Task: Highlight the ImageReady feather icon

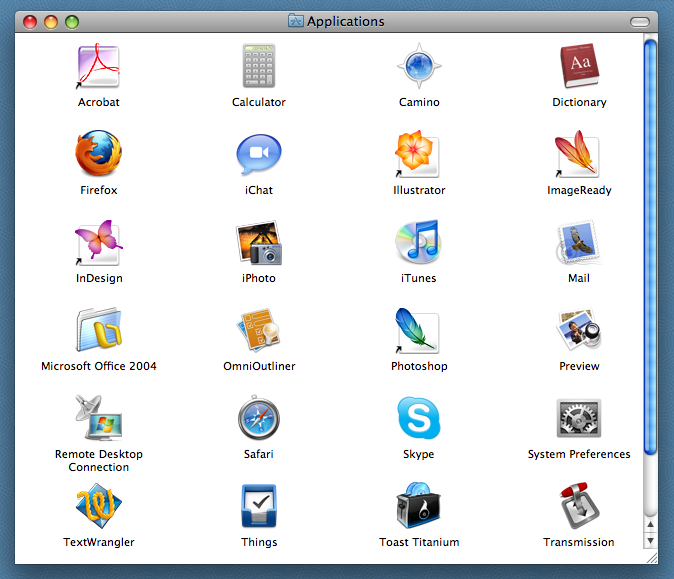Action: 578,155
